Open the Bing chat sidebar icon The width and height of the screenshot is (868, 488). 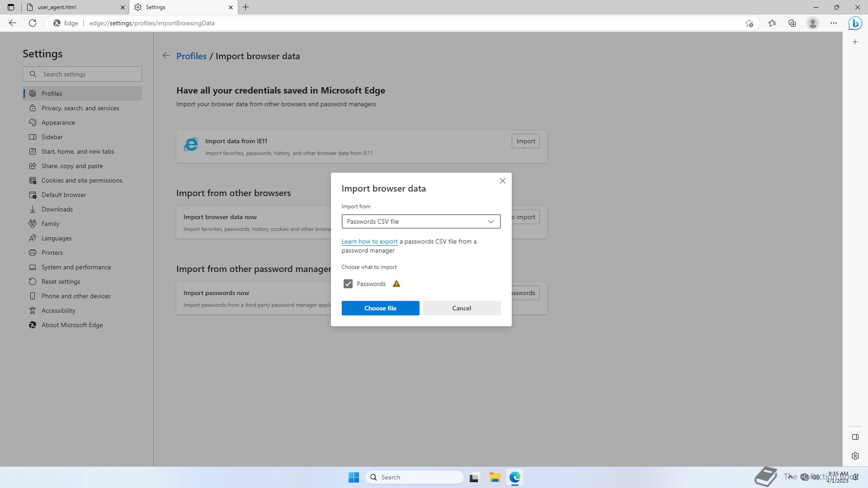tap(855, 23)
